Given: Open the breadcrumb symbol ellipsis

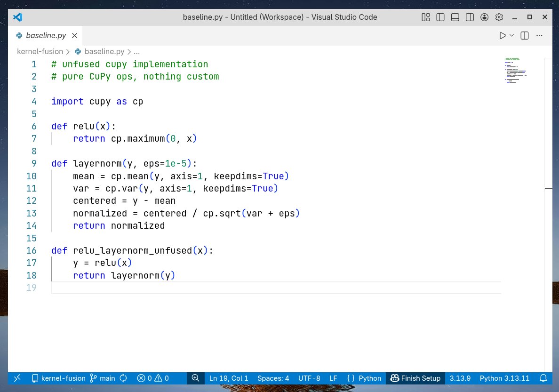Looking at the screenshot, I should pos(136,51).
